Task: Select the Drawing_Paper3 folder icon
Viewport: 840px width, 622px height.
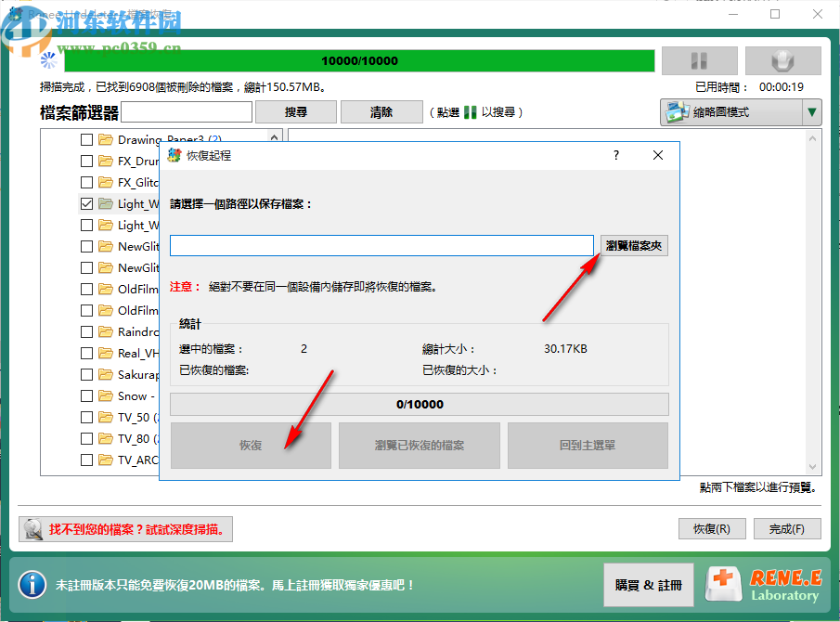Action: [106, 139]
